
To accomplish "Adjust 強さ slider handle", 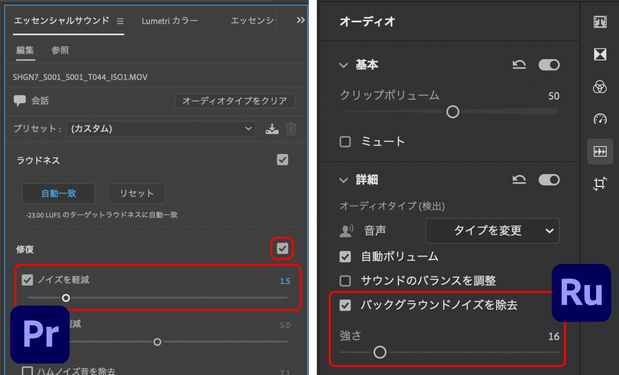I will click(x=380, y=352).
